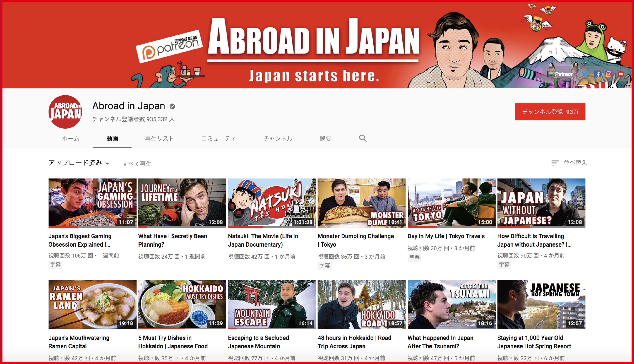Switch to the 再生リスト tab

coord(159,138)
